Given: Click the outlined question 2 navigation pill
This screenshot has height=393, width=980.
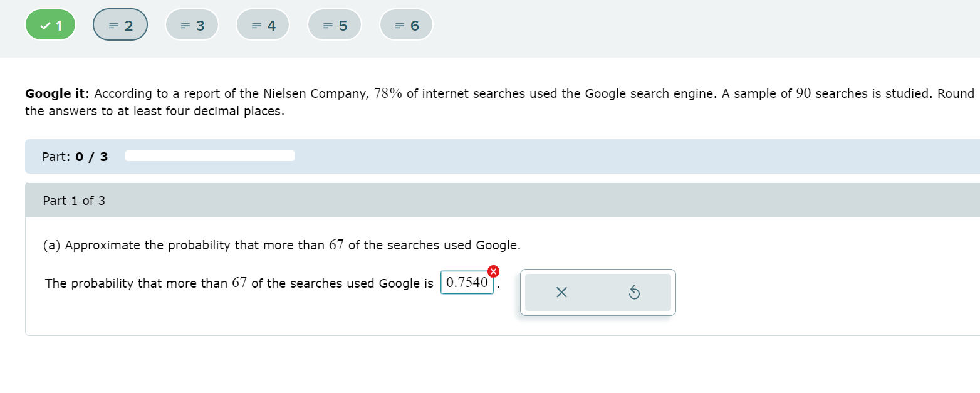Looking at the screenshot, I should (x=120, y=24).
